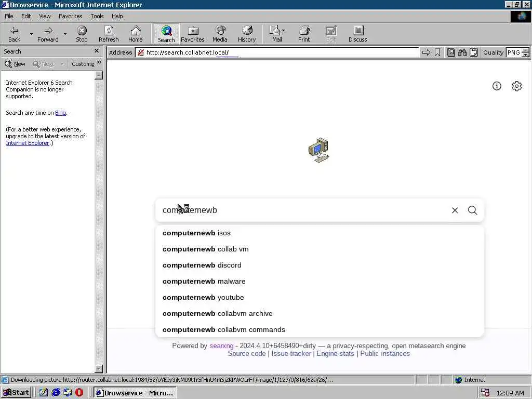This screenshot has height=399, width=532.
Task: Open the Source code link
Action: coord(247,353)
